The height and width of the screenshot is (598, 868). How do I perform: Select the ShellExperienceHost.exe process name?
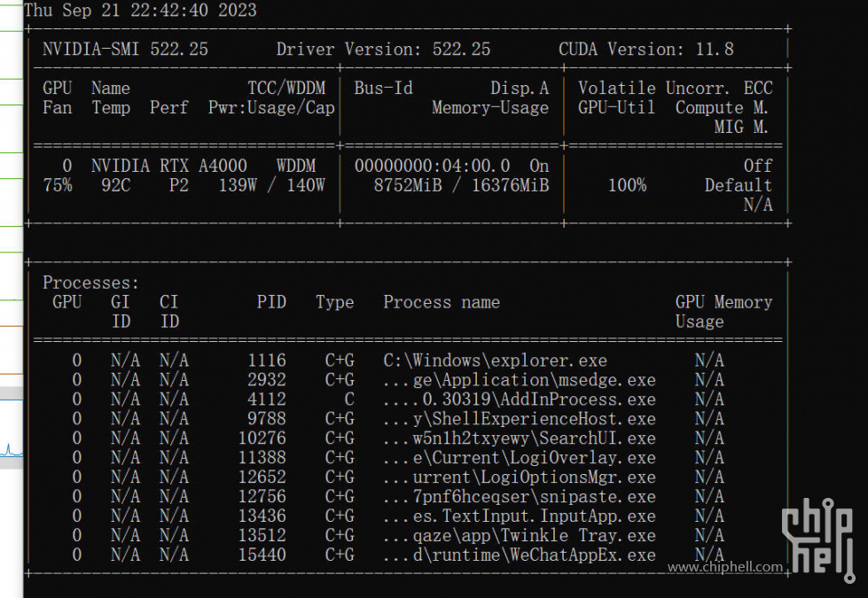(520, 418)
